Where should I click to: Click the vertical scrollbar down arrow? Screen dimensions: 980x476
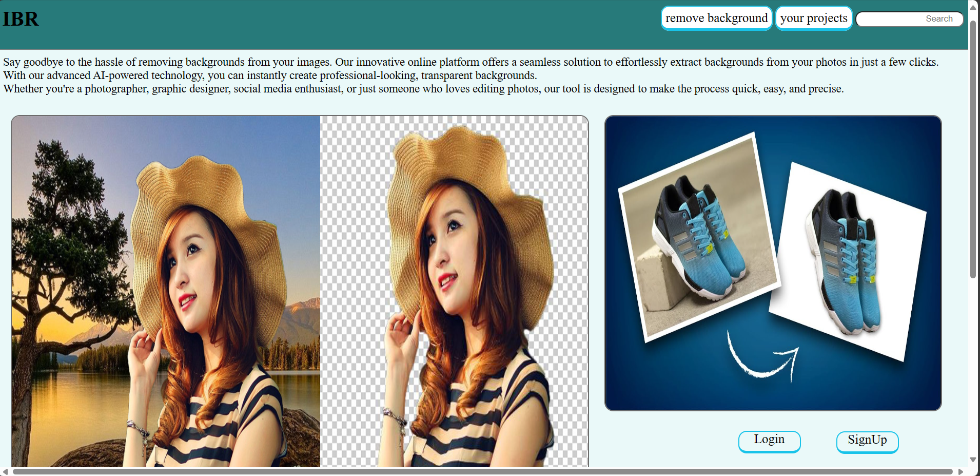[973, 460]
